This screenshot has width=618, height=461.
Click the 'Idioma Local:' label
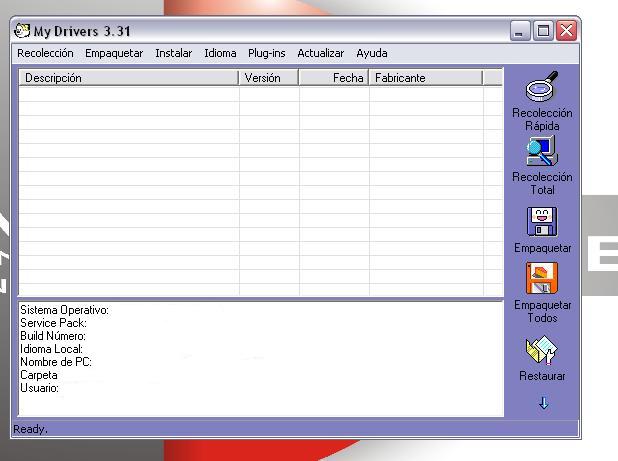tap(51, 349)
